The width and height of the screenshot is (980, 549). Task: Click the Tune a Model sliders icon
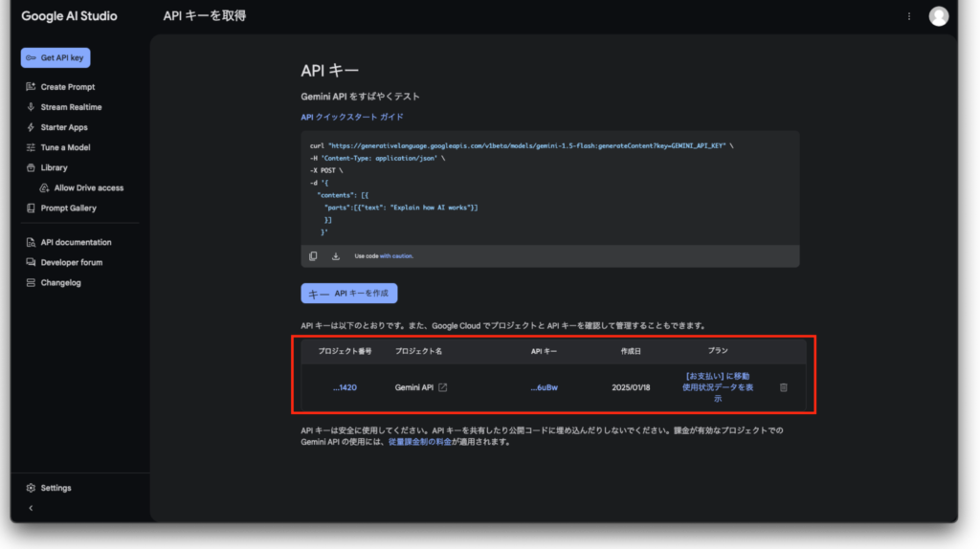click(x=31, y=147)
